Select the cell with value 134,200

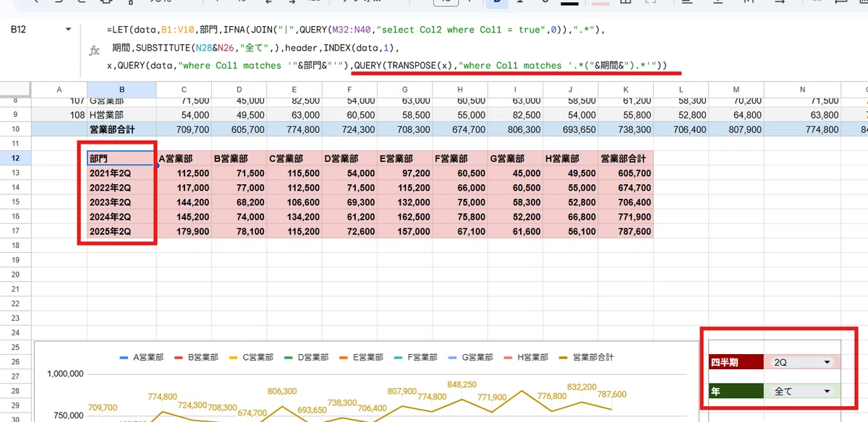(295, 217)
